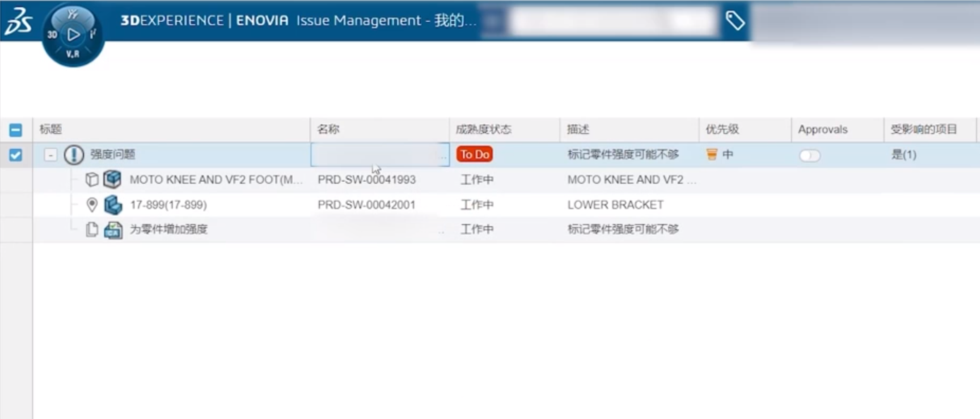Image resolution: width=980 pixels, height=419 pixels.
Task: Click the blue 3D part icon for 17-899
Action: pos(113,205)
